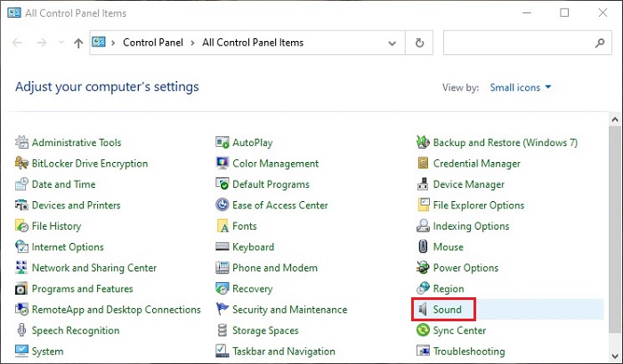This screenshot has width=623, height=364.
Task: Click the Network and Sharing Center icon
Action: pyautogui.click(x=21, y=267)
